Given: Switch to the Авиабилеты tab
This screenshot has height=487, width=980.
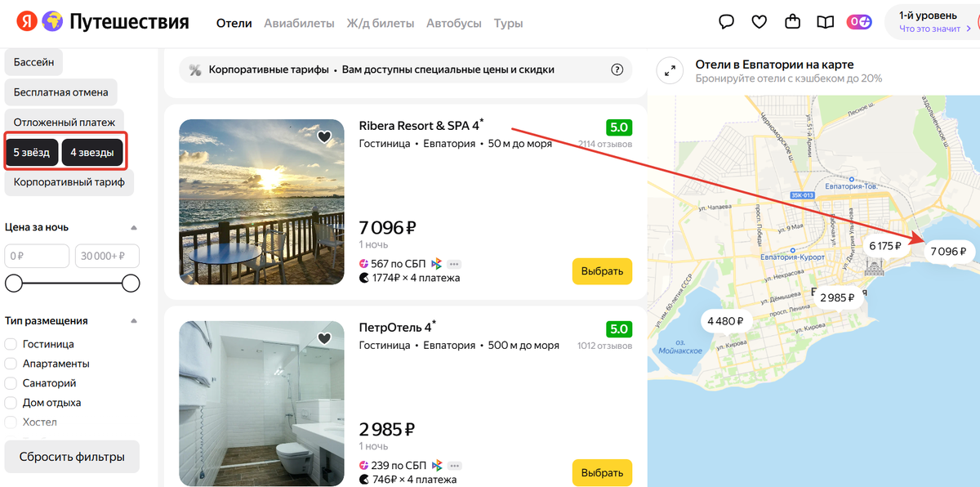Looking at the screenshot, I should click(x=299, y=23).
